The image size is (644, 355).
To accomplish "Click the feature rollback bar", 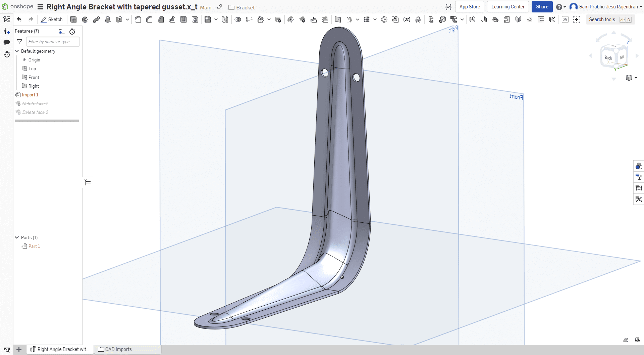I will [47, 121].
